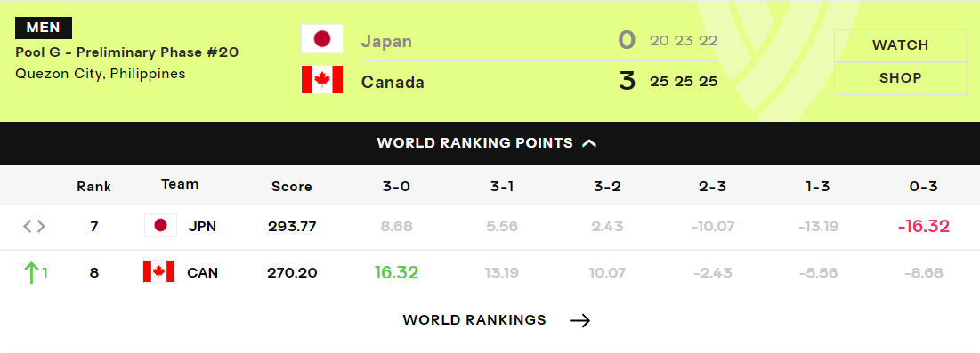Click the red -16.32 points value

[x=924, y=226]
